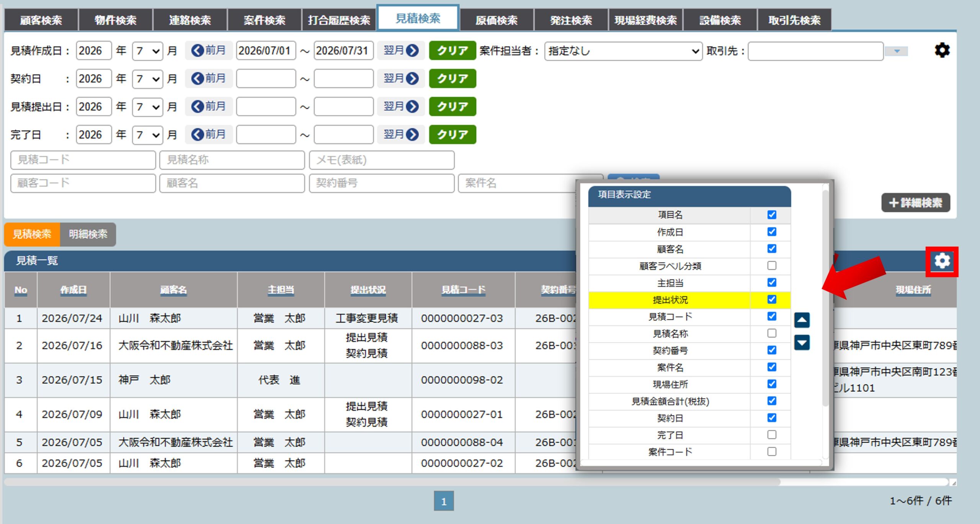Screen dimensions: 980x524
Task: Go to 前月 for 完了日
Action: pyautogui.click(x=209, y=134)
